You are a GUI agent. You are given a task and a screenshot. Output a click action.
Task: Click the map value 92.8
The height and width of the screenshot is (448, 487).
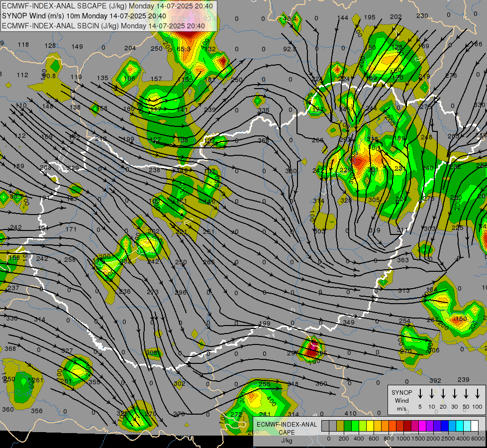pos(290,49)
